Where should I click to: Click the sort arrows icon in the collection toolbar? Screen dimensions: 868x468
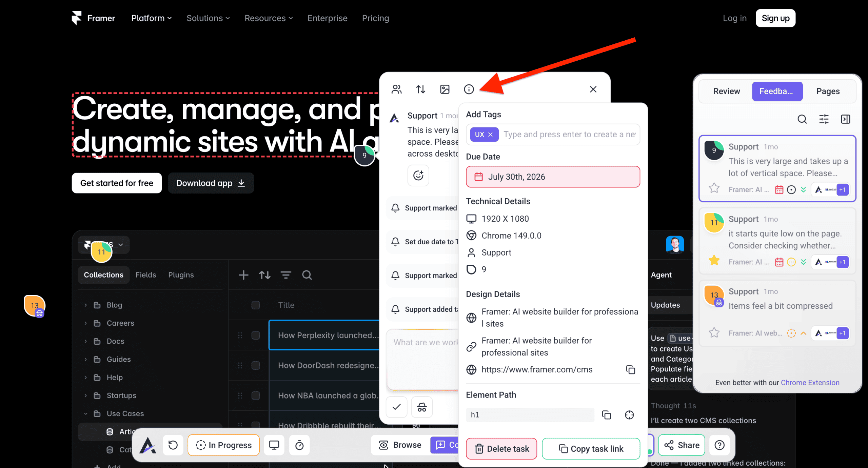pos(264,275)
